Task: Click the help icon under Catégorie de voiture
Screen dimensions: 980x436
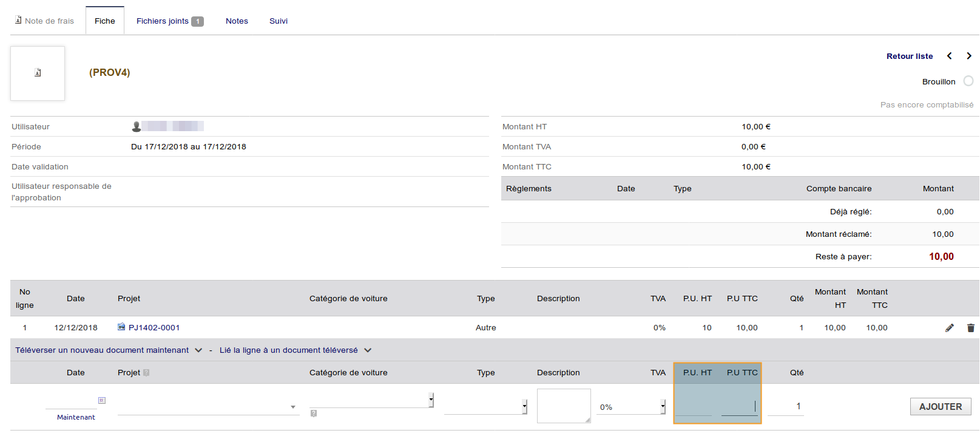Action: (314, 414)
